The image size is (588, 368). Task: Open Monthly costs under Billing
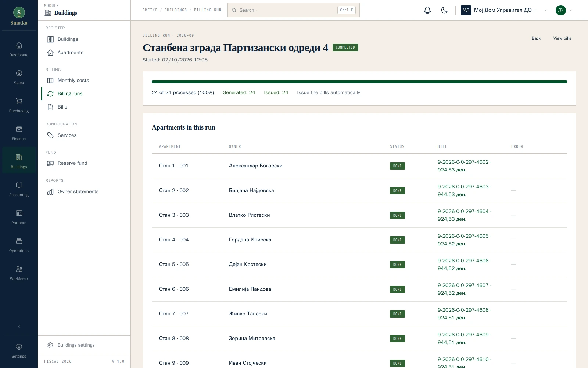[84, 80]
